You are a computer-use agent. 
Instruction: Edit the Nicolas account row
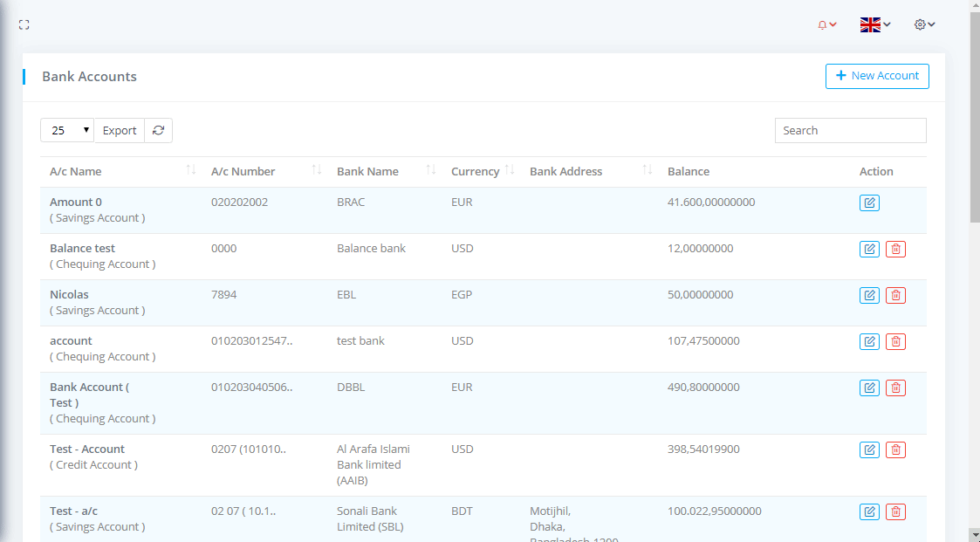coord(869,296)
